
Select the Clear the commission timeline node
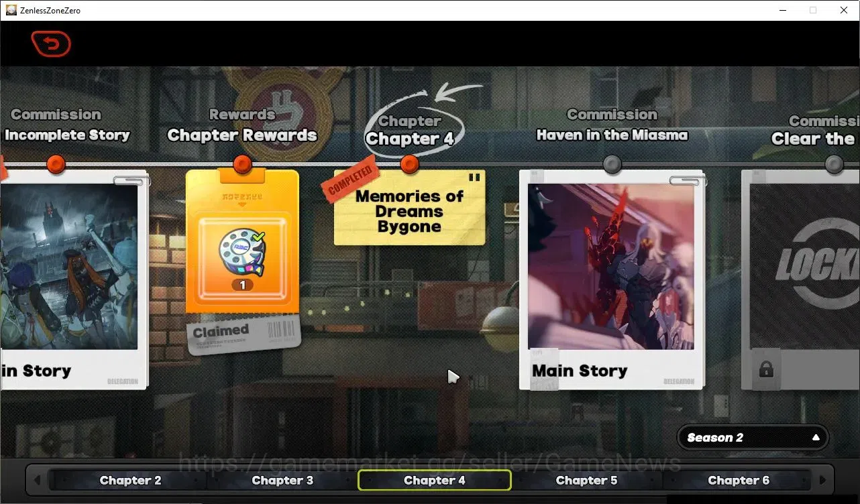tap(834, 164)
